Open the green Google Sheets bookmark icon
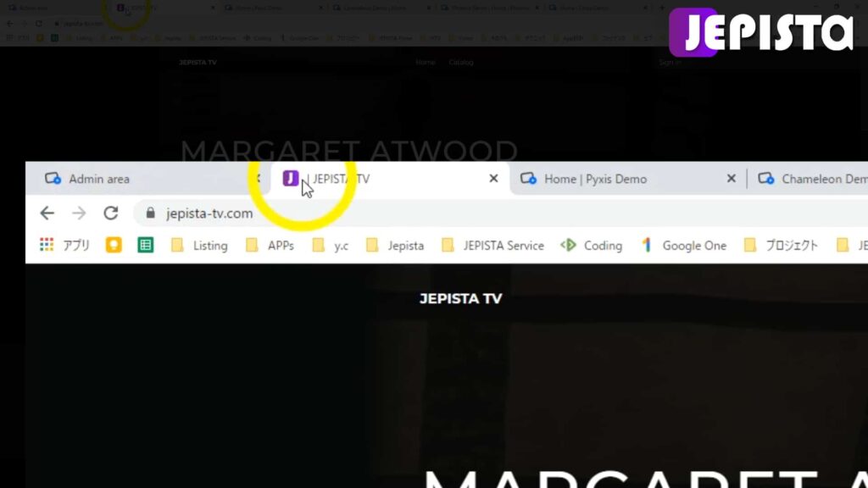The height and width of the screenshot is (488, 868). (x=146, y=245)
